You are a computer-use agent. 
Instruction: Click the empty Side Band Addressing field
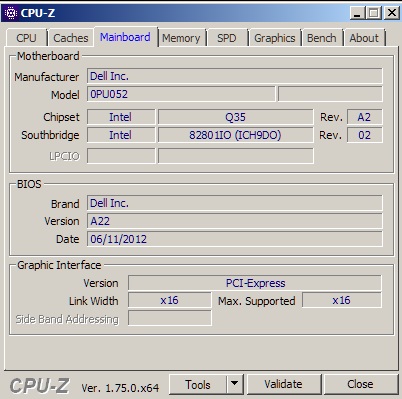pyautogui.click(x=170, y=318)
